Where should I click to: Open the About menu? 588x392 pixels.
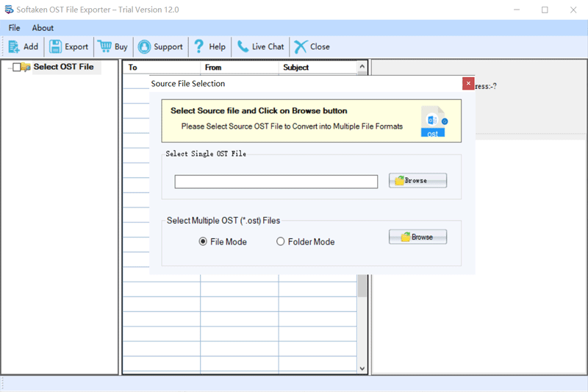click(43, 28)
